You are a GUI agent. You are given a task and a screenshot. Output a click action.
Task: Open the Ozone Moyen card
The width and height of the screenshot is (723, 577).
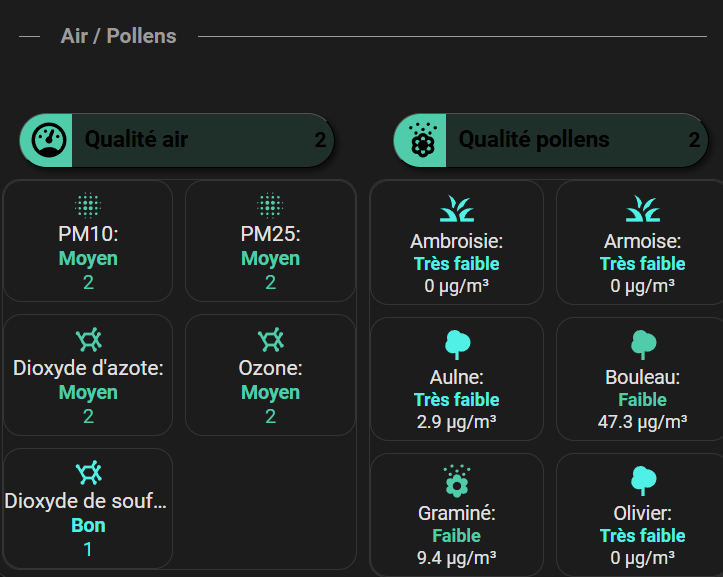point(270,375)
